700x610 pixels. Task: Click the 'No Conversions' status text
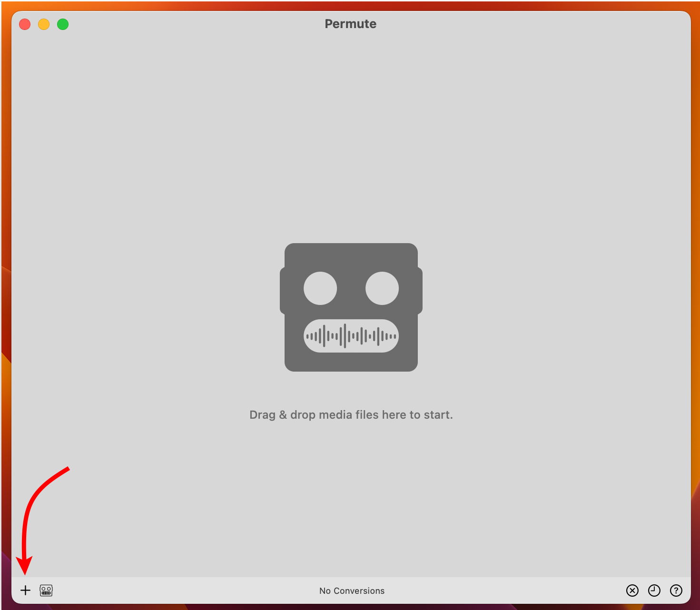click(x=352, y=590)
